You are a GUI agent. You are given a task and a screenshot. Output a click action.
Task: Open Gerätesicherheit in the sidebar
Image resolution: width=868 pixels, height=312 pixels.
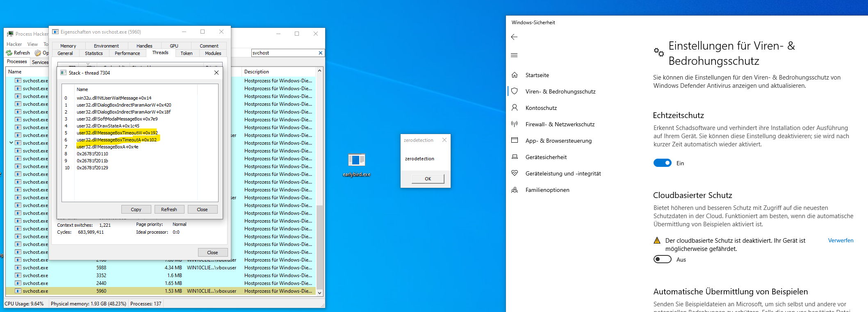546,157
